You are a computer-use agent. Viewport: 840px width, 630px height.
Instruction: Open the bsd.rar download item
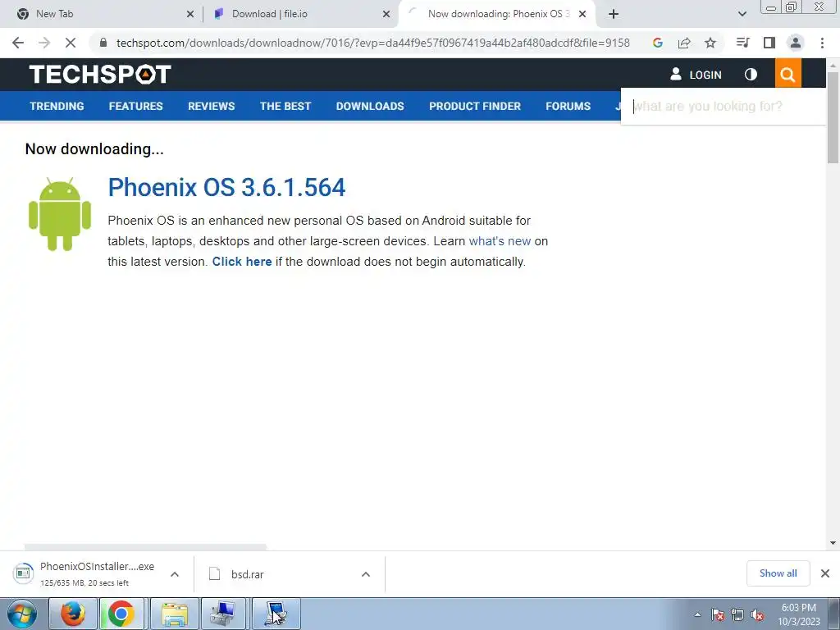(279, 574)
